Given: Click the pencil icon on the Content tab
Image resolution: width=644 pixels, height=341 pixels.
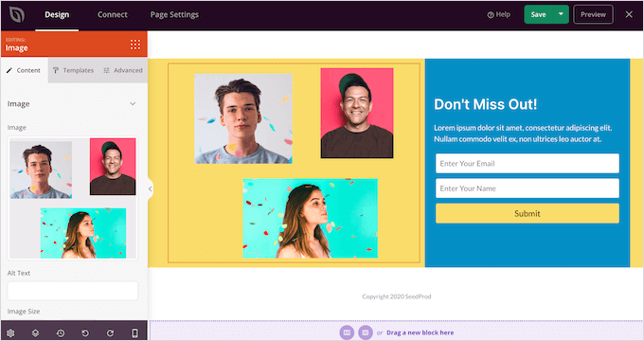Looking at the screenshot, I should coord(9,70).
